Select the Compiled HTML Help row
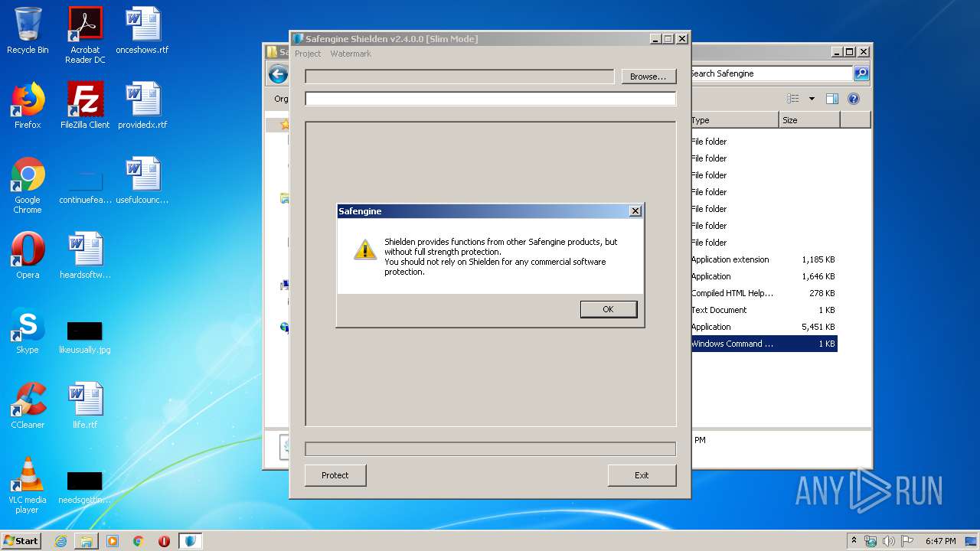Viewport: 980px width, 551px height. coord(763,293)
